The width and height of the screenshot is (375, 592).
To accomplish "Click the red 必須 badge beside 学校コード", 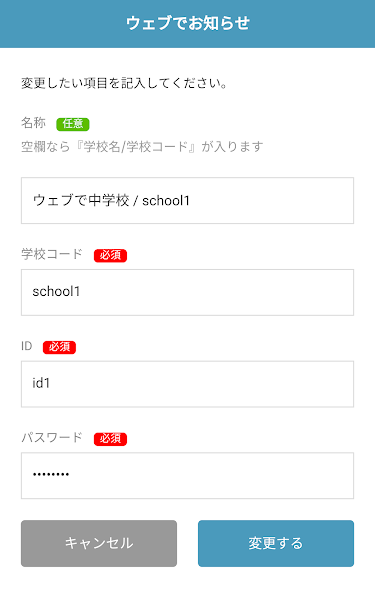I will [110, 256].
